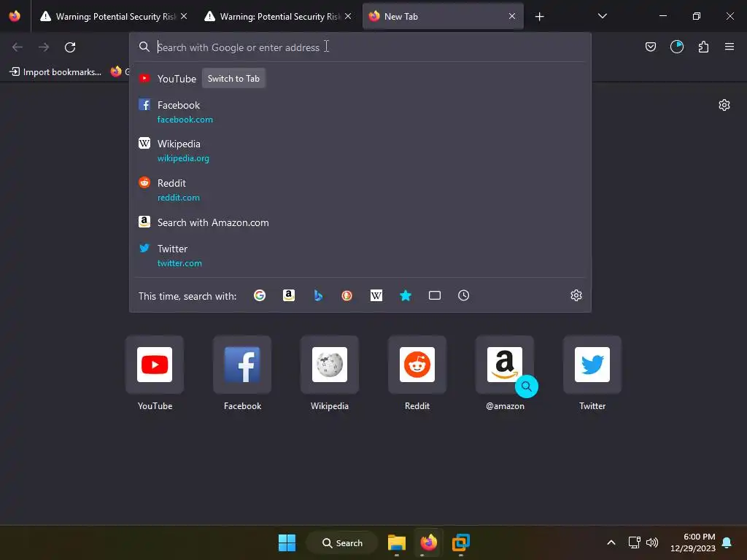Select the Reddit suggestion

click(x=360, y=190)
